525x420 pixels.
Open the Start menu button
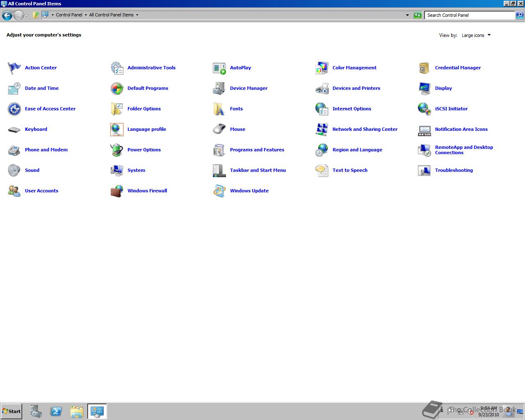pyautogui.click(x=11, y=411)
